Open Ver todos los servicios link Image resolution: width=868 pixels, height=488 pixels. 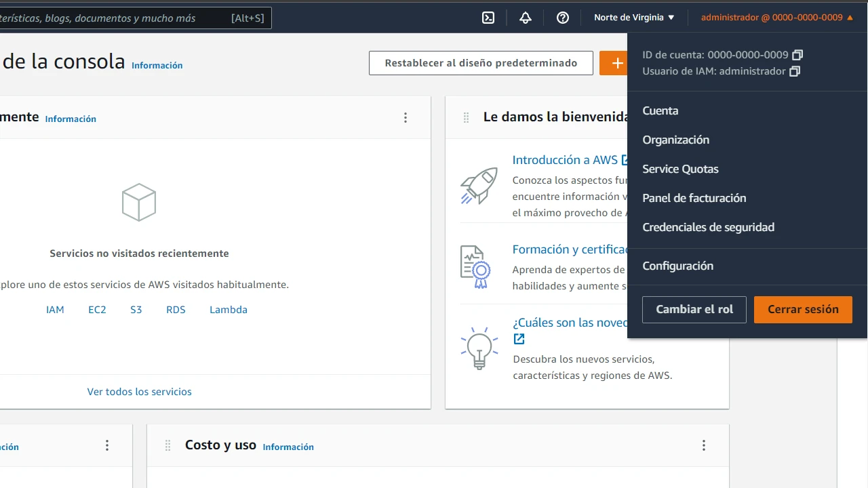click(139, 392)
